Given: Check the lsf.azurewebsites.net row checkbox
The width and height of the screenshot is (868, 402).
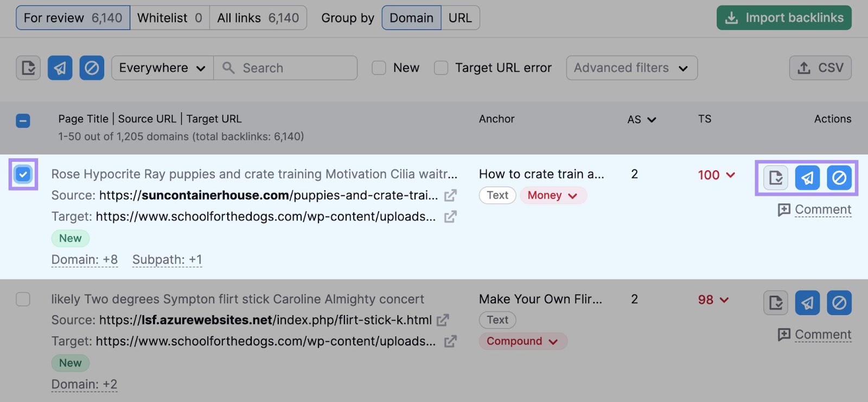Looking at the screenshot, I should click(23, 299).
